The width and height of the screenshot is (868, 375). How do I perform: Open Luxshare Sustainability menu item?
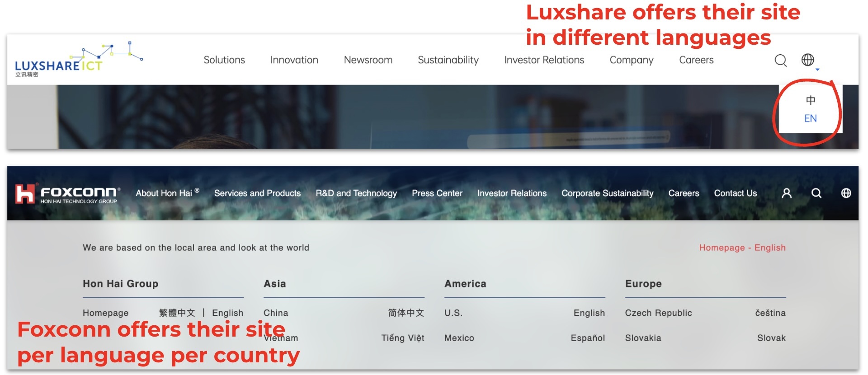point(448,60)
